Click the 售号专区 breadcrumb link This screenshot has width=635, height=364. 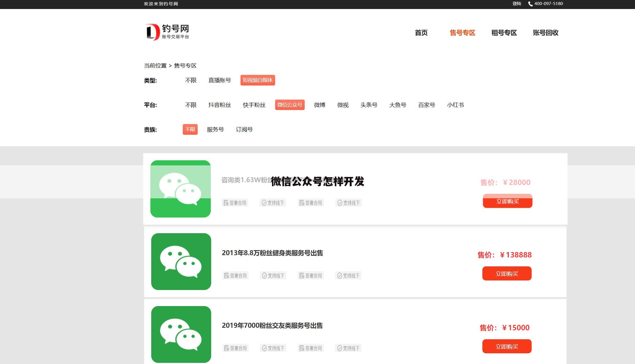(x=185, y=66)
